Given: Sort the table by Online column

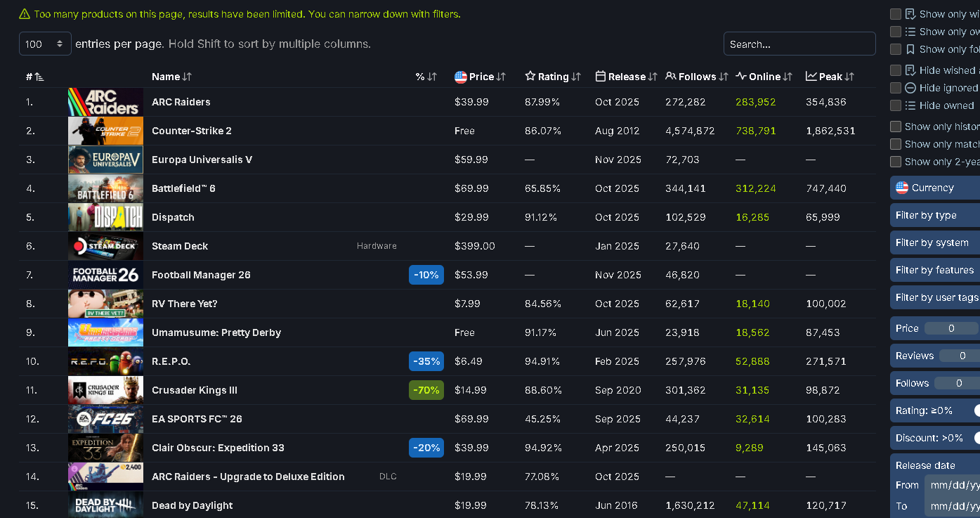Looking at the screenshot, I should 764,77.
